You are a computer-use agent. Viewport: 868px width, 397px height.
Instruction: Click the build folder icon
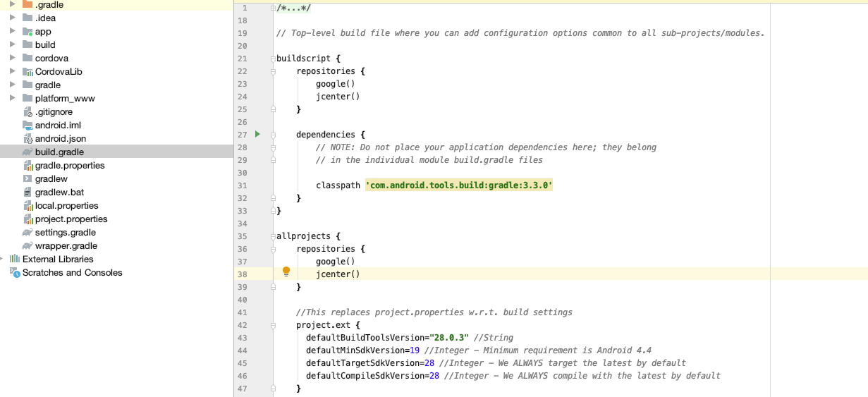click(x=27, y=44)
